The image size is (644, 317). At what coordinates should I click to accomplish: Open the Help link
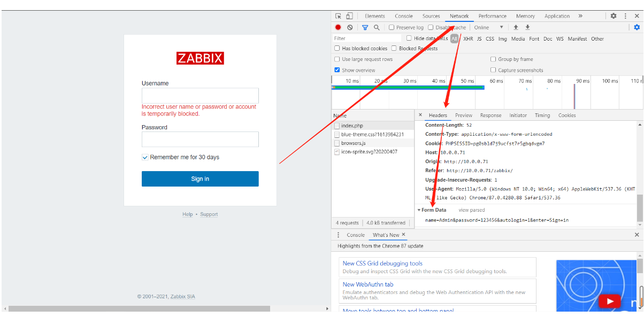click(x=187, y=214)
